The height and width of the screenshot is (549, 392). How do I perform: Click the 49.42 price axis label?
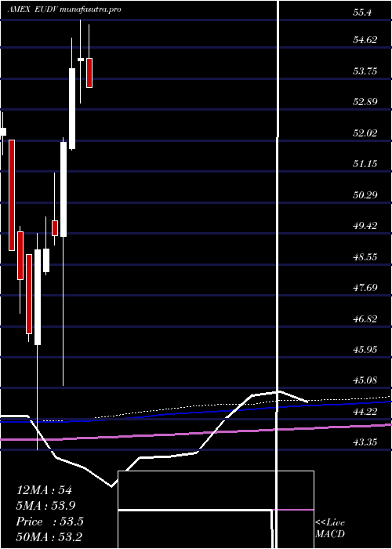(365, 225)
